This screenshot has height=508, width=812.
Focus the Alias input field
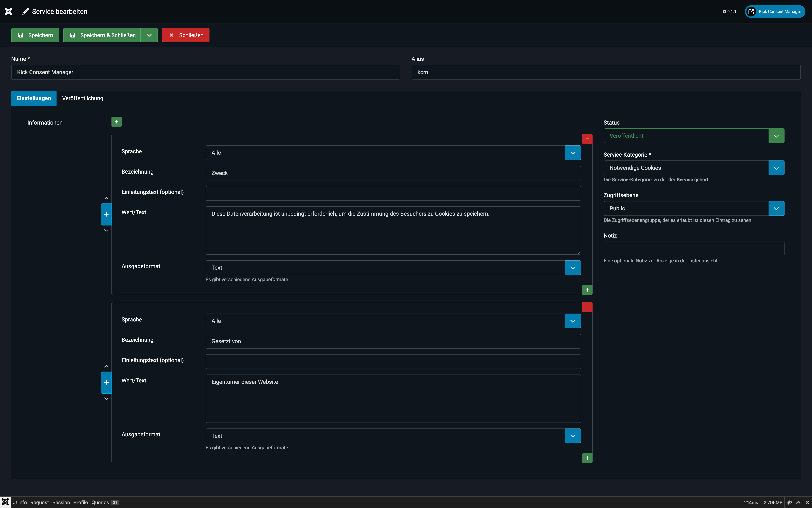coord(606,72)
